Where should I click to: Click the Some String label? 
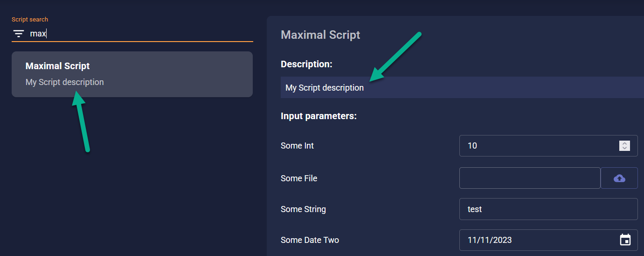[303, 209]
